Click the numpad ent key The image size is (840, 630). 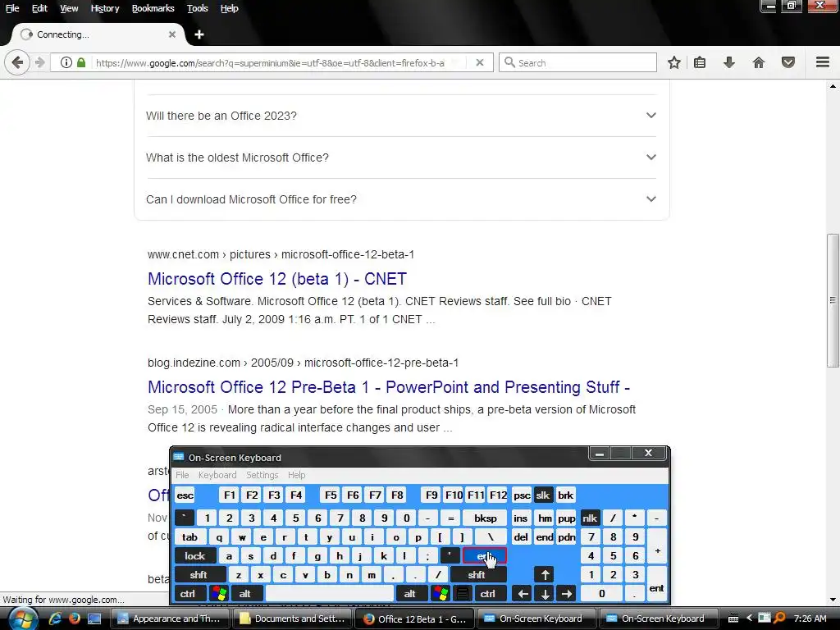pos(656,584)
